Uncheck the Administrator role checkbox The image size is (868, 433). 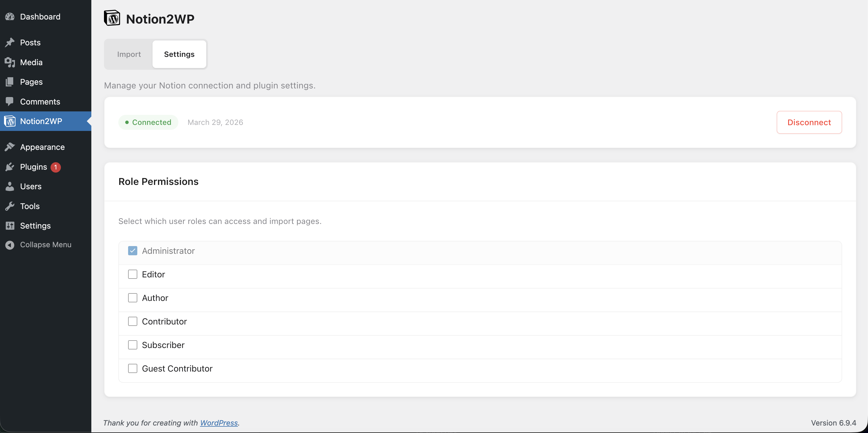[x=133, y=250]
